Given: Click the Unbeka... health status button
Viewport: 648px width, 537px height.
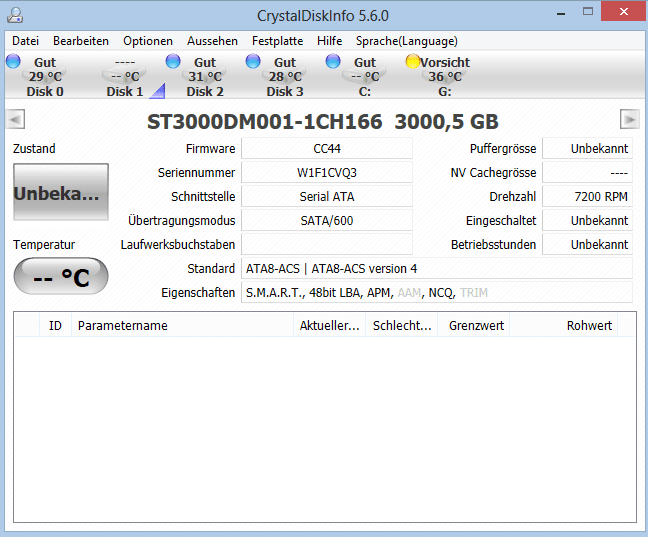Looking at the screenshot, I should [x=61, y=192].
